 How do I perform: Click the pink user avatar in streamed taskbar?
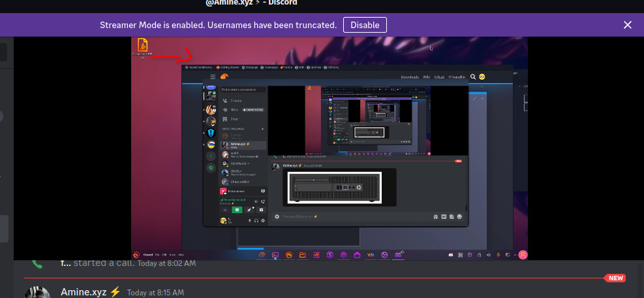point(523,255)
